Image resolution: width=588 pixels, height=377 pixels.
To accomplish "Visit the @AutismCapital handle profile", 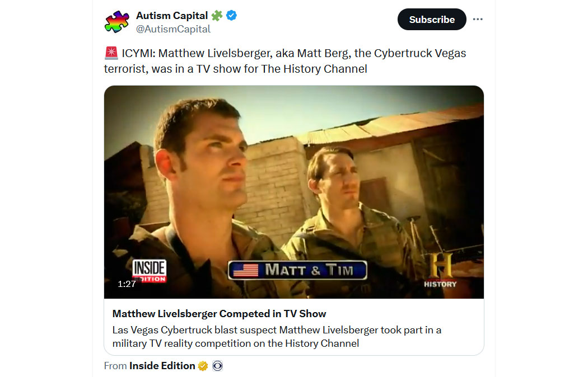I will (x=173, y=29).
